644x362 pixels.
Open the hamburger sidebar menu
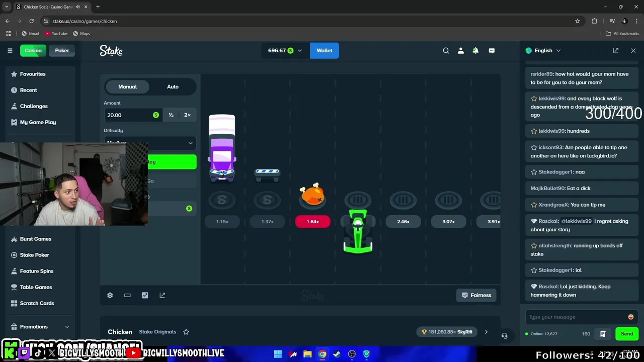point(10,50)
